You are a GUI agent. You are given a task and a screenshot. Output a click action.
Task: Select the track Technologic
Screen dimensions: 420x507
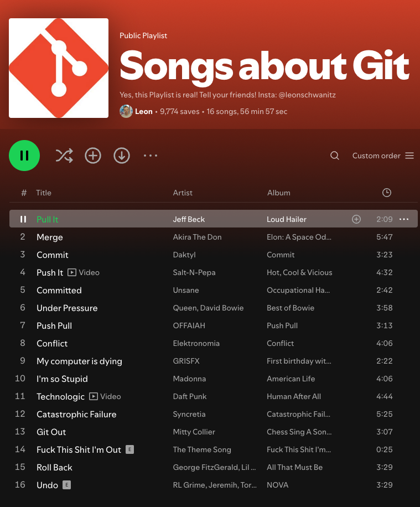point(60,396)
